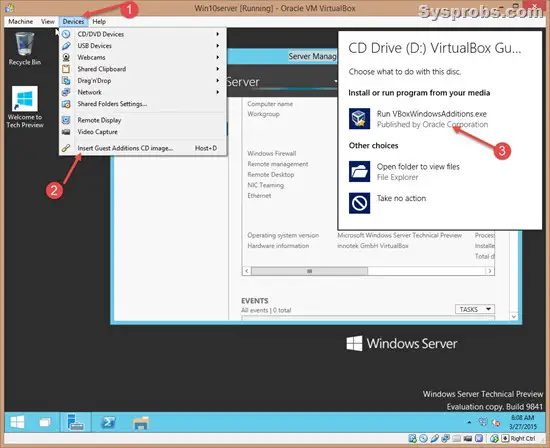
Task: Open the TASKS dropdown in Events
Action: click(x=475, y=309)
